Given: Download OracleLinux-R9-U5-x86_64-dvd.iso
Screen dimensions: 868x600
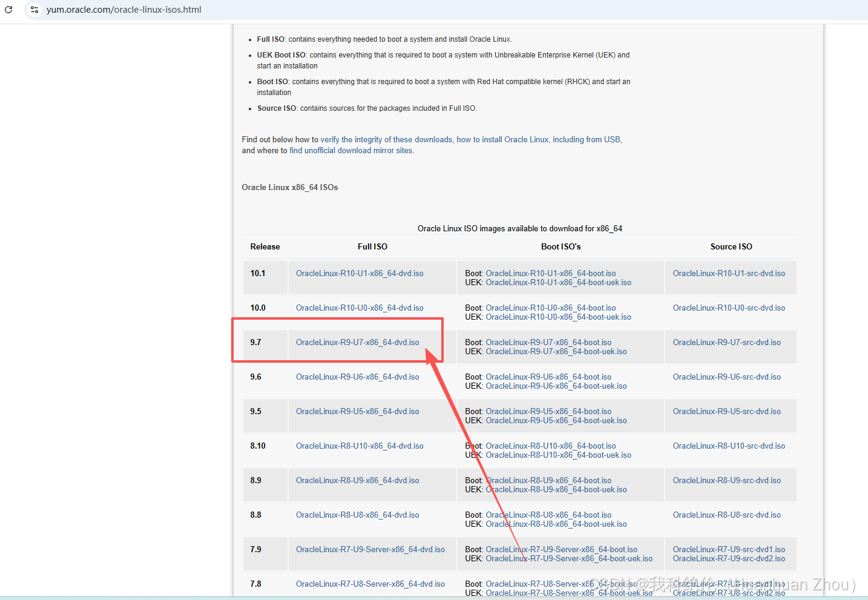Looking at the screenshot, I should (357, 412).
